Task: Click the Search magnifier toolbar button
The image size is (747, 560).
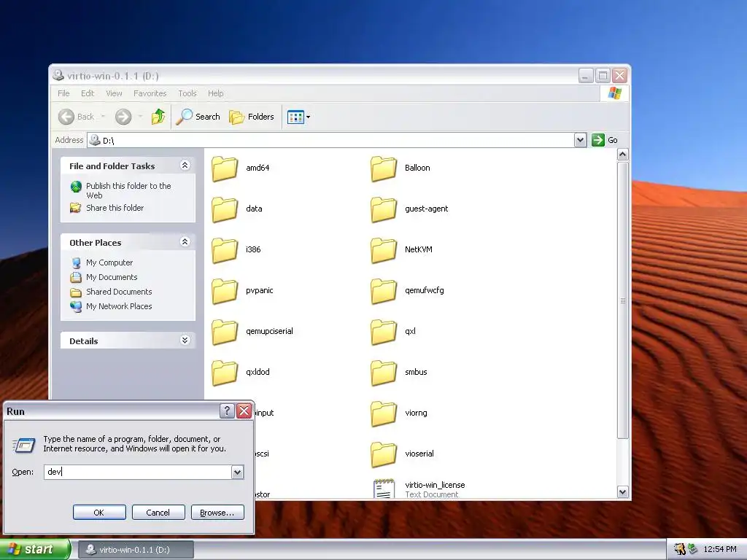Action: 198,117
